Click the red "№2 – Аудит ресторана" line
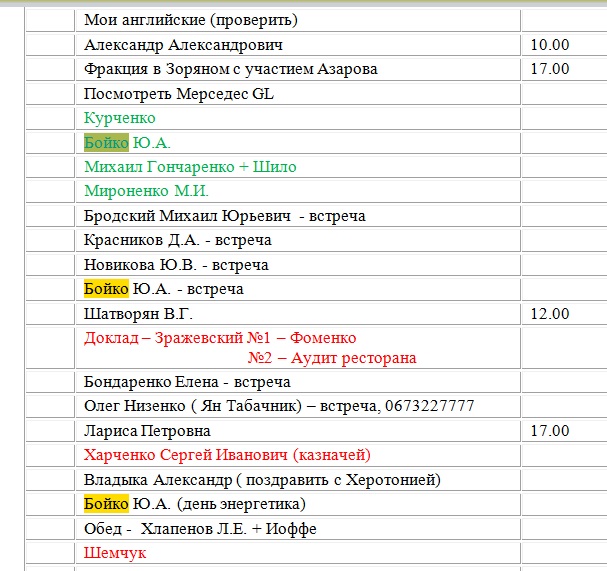This screenshot has height=571, width=607. pos(332,358)
